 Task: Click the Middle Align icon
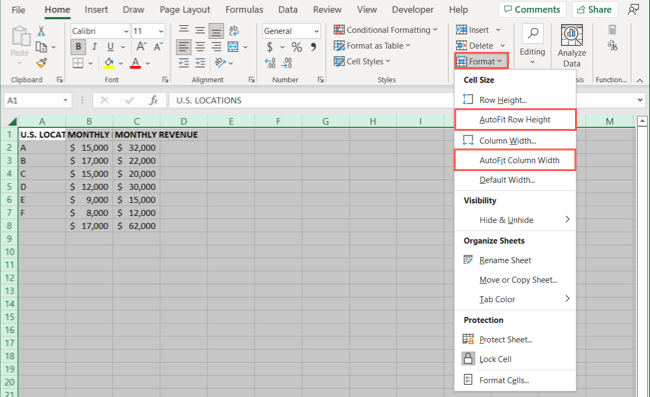(x=200, y=30)
